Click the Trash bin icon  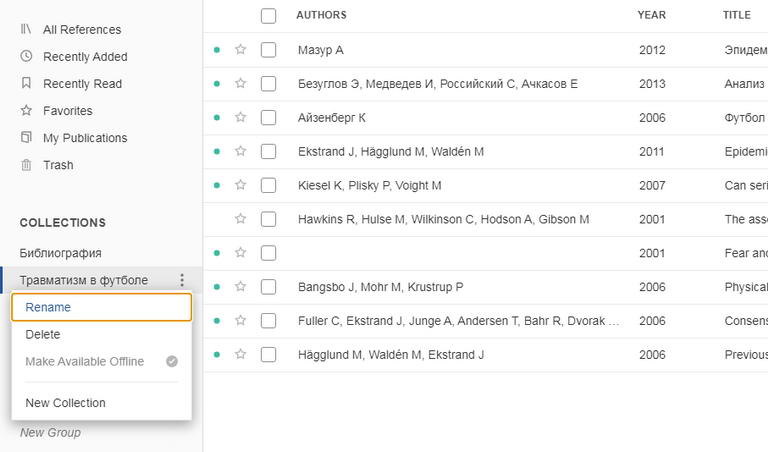pyautogui.click(x=26, y=165)
